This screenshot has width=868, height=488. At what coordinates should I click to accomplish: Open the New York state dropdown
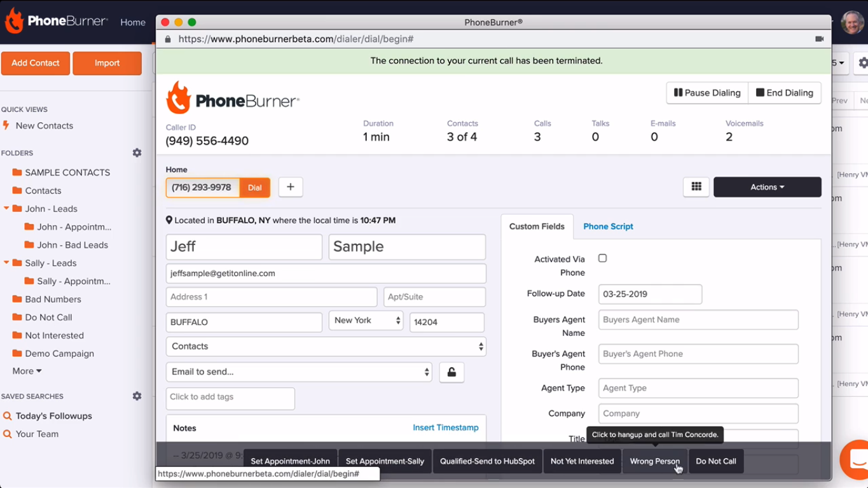tap(366, 321)
